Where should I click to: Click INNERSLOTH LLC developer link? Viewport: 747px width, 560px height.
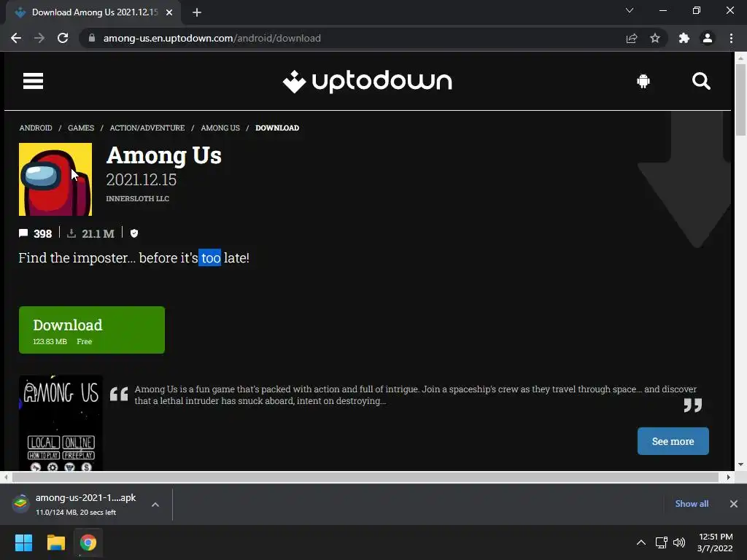(x=137, y=198)
